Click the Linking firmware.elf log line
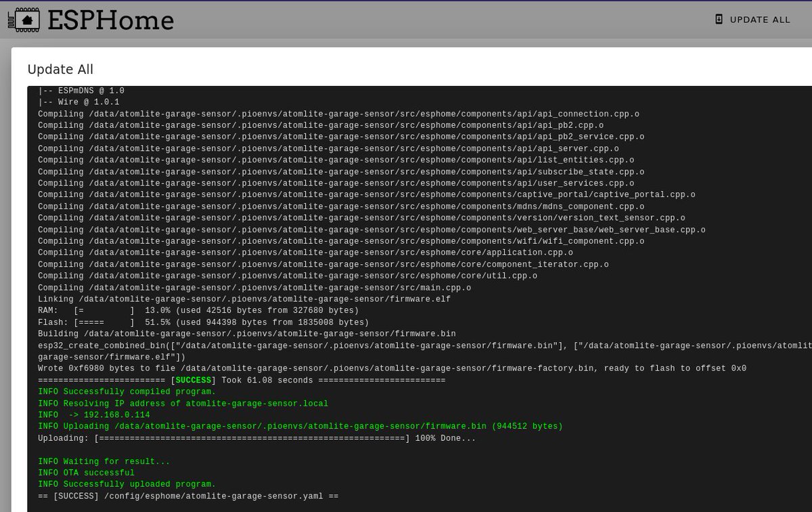The height and width of the screenshot is (512, 812). pos(244,299)
